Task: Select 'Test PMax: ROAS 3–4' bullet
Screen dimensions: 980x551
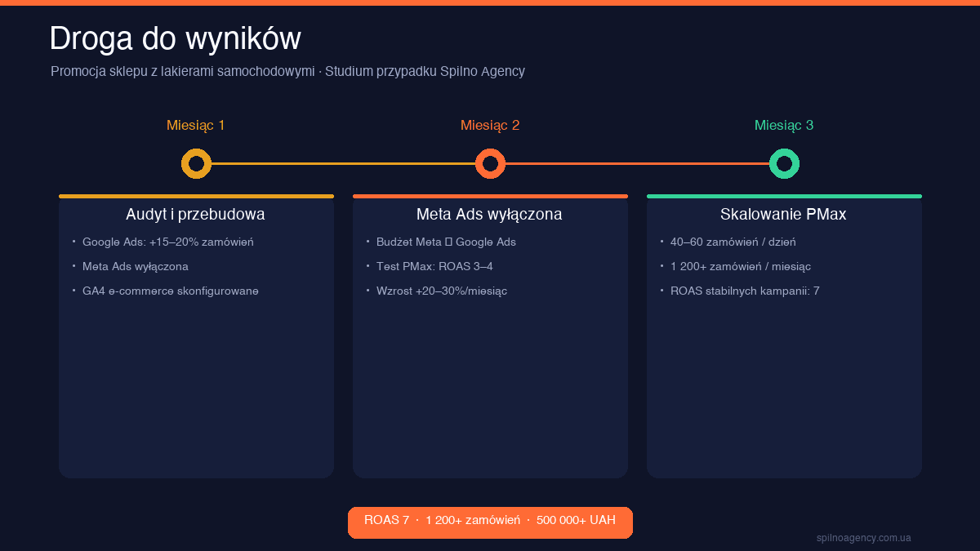Action: coord(434,267)
